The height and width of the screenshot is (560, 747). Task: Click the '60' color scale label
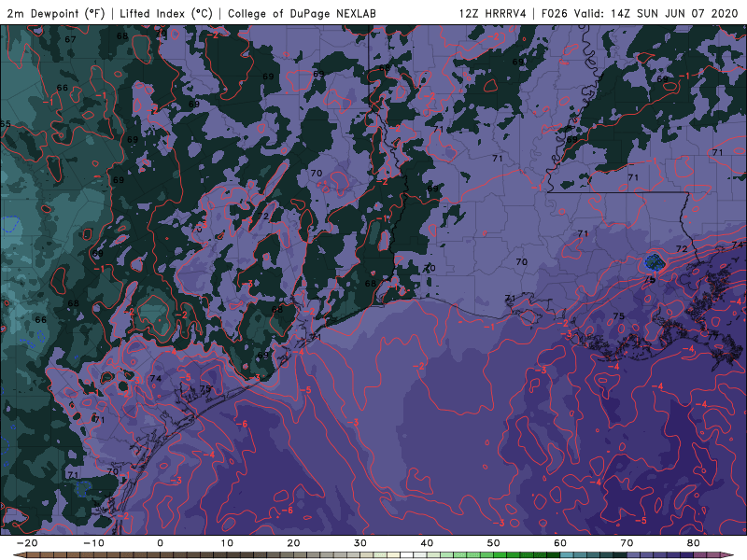pos(560,543)
